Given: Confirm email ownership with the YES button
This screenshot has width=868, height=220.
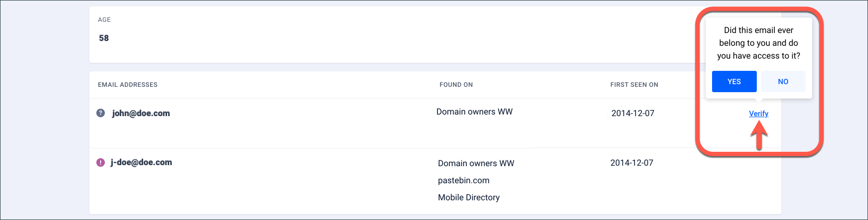Looking at the screenshot, I should tap(734, 82).
